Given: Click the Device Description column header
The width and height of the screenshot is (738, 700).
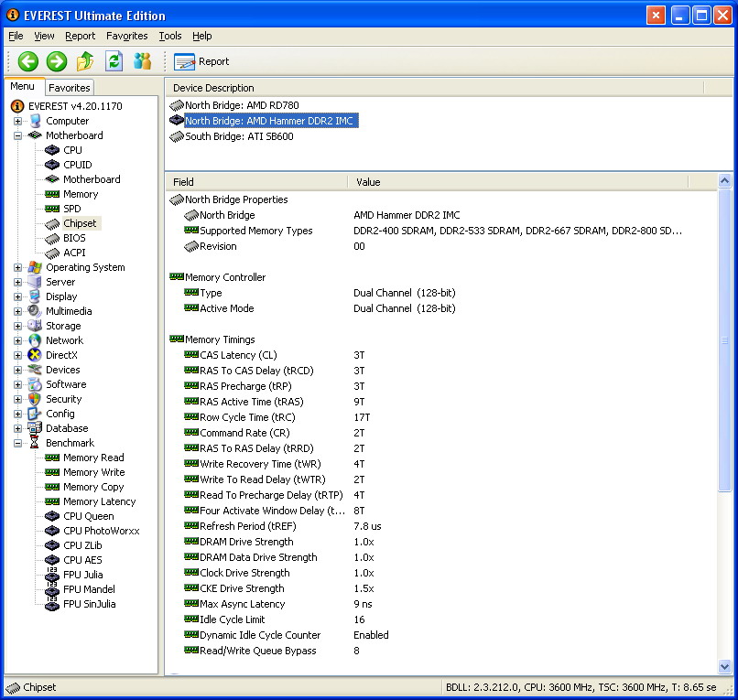Looking at the screenshot, I should pos(434,88).
